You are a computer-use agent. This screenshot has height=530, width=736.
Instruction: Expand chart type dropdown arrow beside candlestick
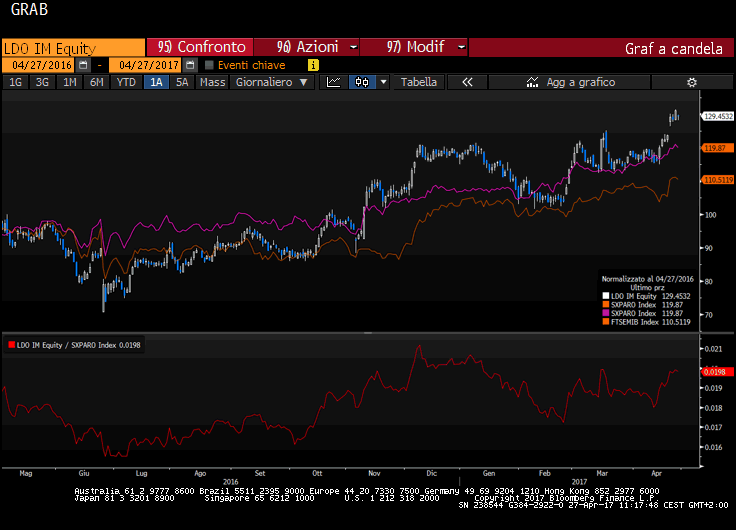(x=383, y=82)
